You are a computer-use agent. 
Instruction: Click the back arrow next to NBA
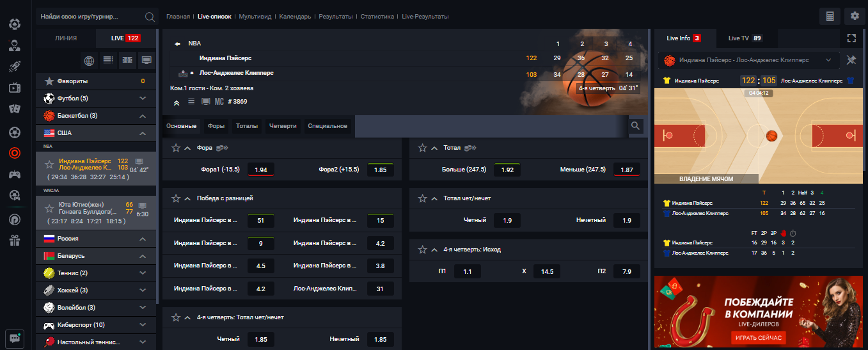click(178, 44)
